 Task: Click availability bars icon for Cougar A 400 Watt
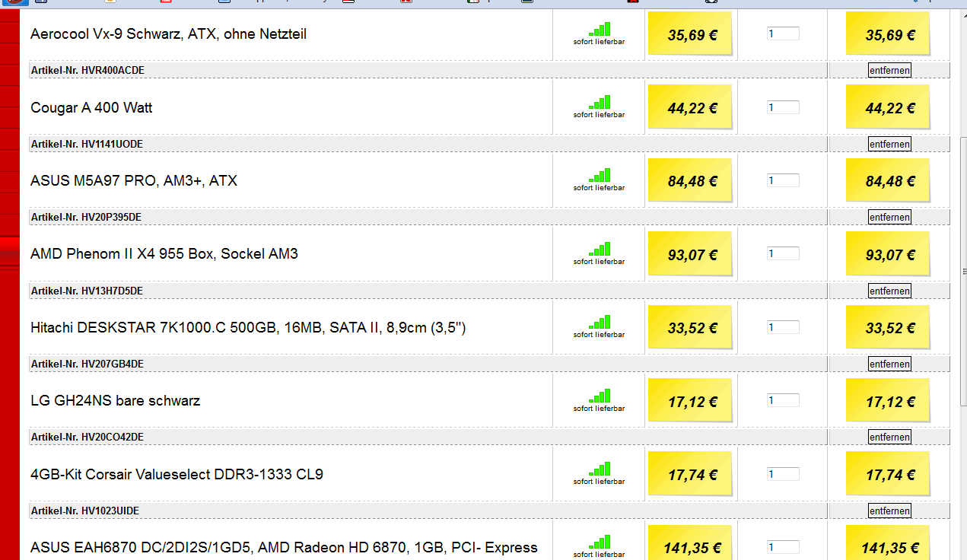coord(600,103)
